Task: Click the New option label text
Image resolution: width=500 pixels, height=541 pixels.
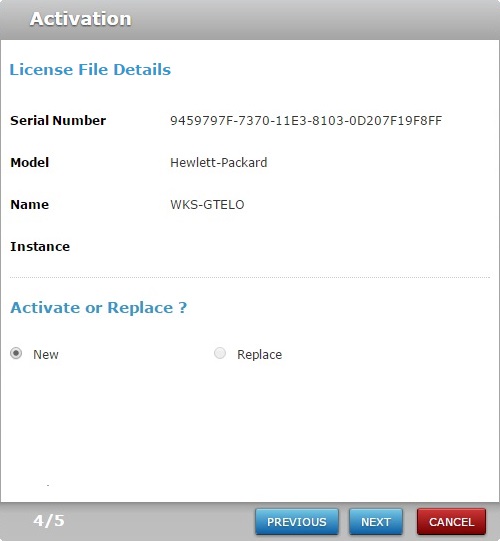Action: (x=46, y=354)
